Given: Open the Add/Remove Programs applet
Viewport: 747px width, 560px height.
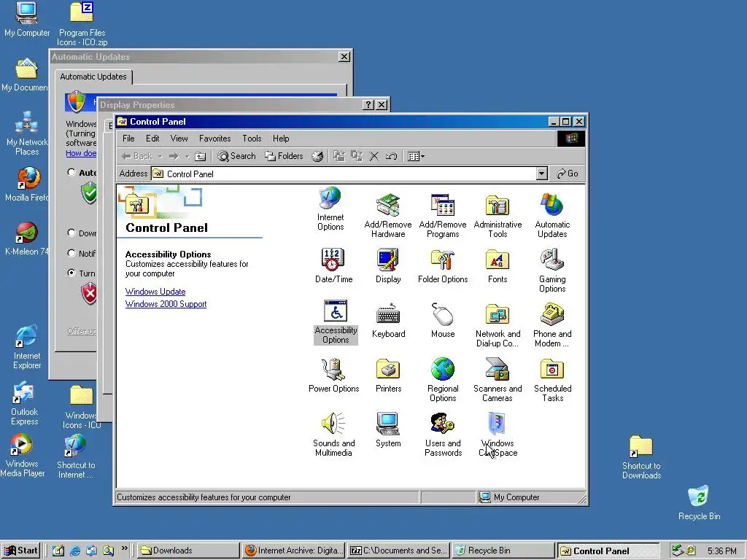Looking at the screenshot, I should coord(443,216).
